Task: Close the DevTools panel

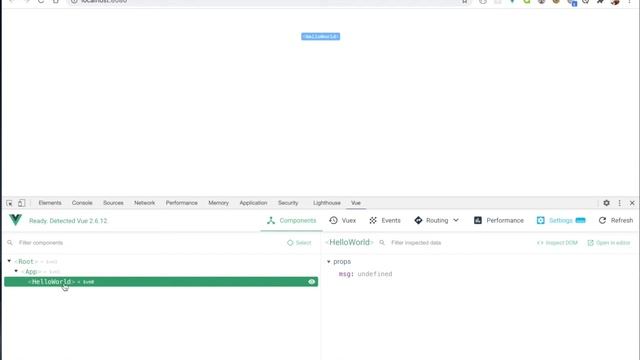Action: click(x=632, y=203)
